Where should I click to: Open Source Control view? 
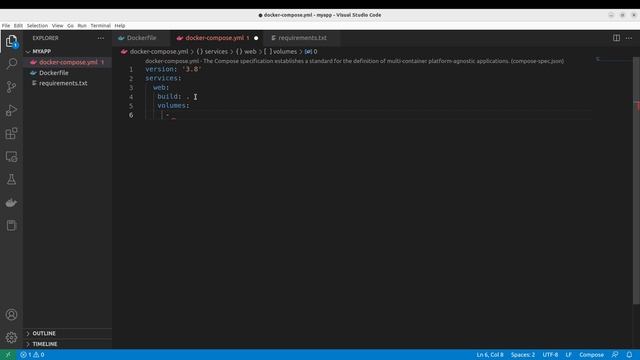point(11,87)
